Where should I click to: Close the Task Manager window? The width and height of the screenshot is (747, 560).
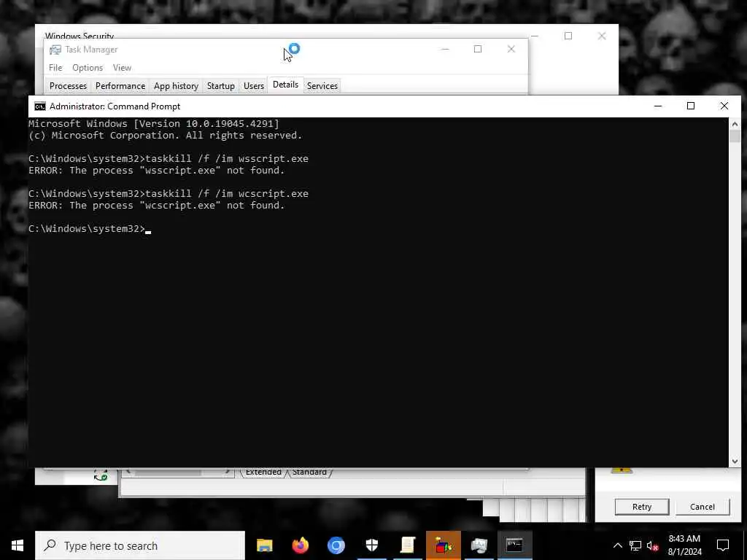coord(511,49)
